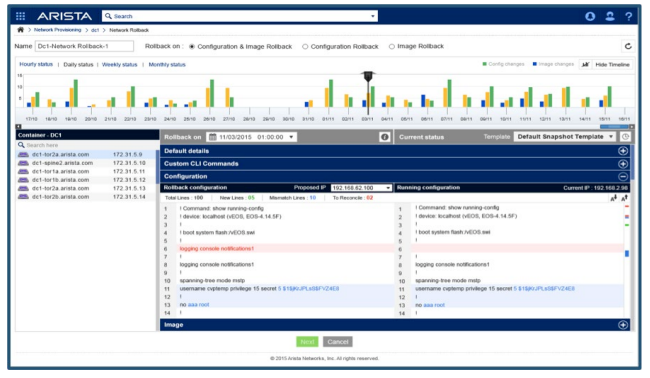Select the Configuration Rollback radio option
650x378 pixels.
305,46
